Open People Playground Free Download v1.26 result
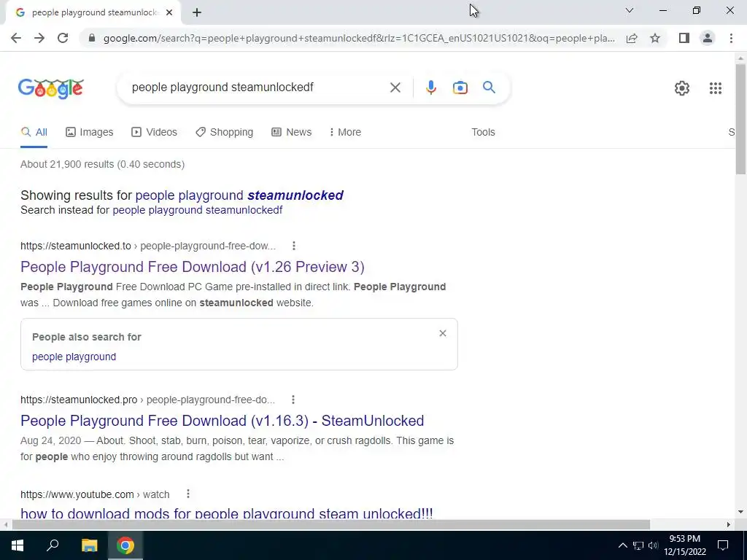The image size is (747, 560). coord(193,267)
